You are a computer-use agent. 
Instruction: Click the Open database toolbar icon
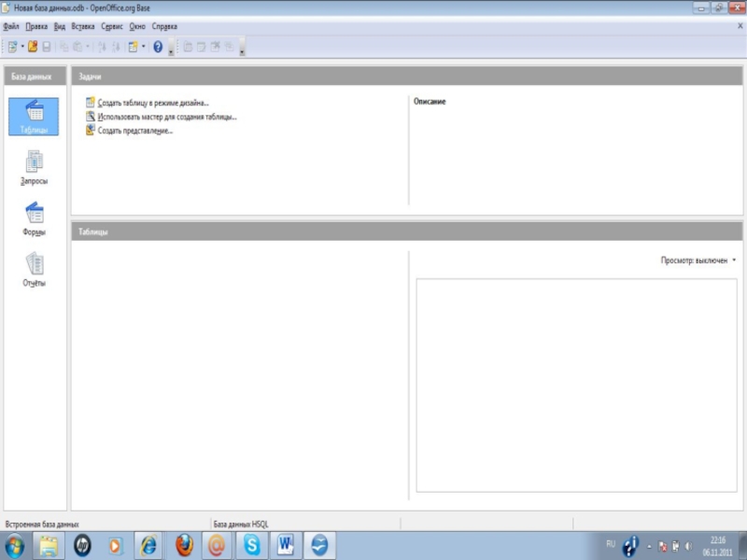point(33,47)
